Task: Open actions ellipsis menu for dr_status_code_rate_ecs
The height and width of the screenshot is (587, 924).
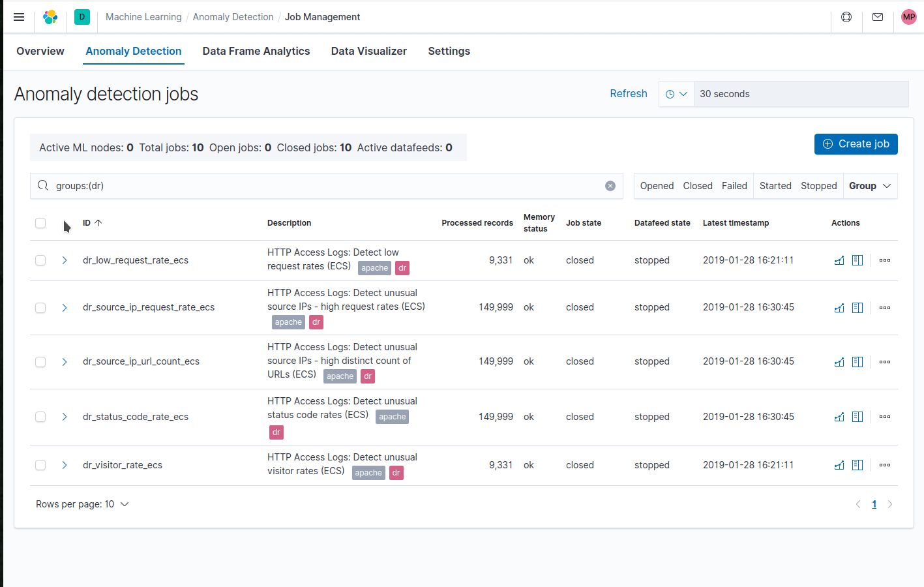Action: (x=884, y=417)
